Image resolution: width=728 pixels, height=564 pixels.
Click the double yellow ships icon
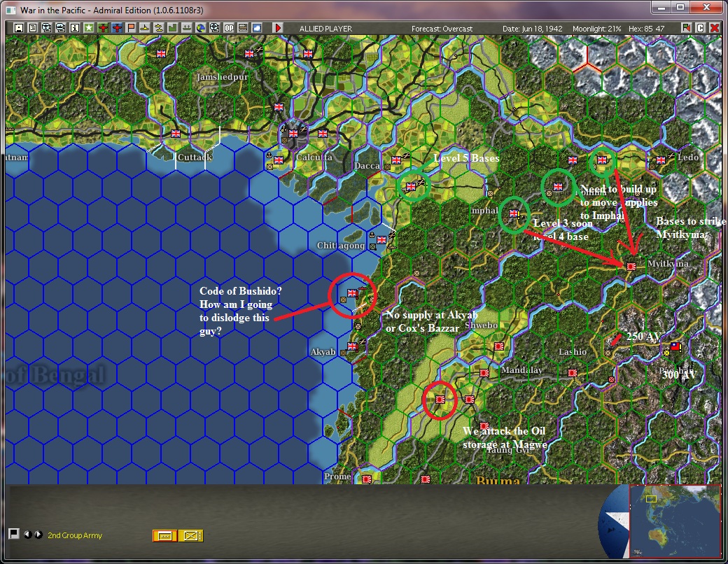point(159,28)
